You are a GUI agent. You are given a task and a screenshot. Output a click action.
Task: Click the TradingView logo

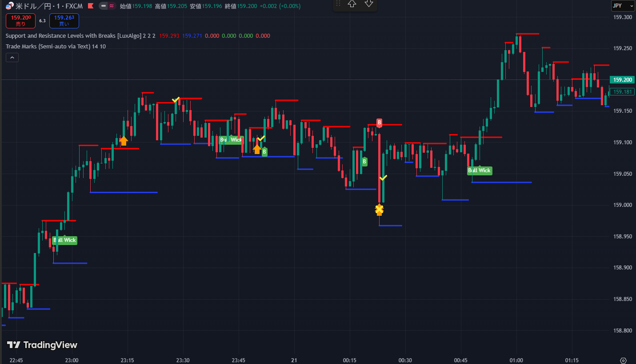click(x=42, y=345)
